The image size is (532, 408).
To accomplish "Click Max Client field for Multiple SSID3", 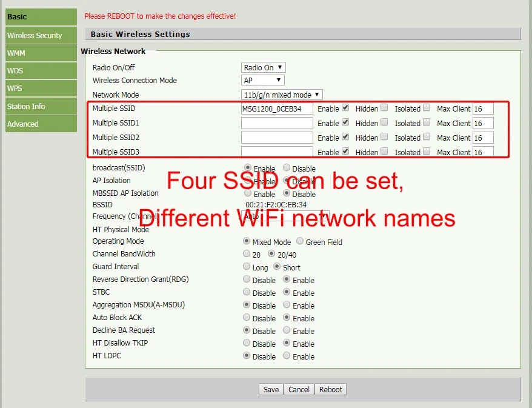I will pyautogui.click(x=483, y=152).
